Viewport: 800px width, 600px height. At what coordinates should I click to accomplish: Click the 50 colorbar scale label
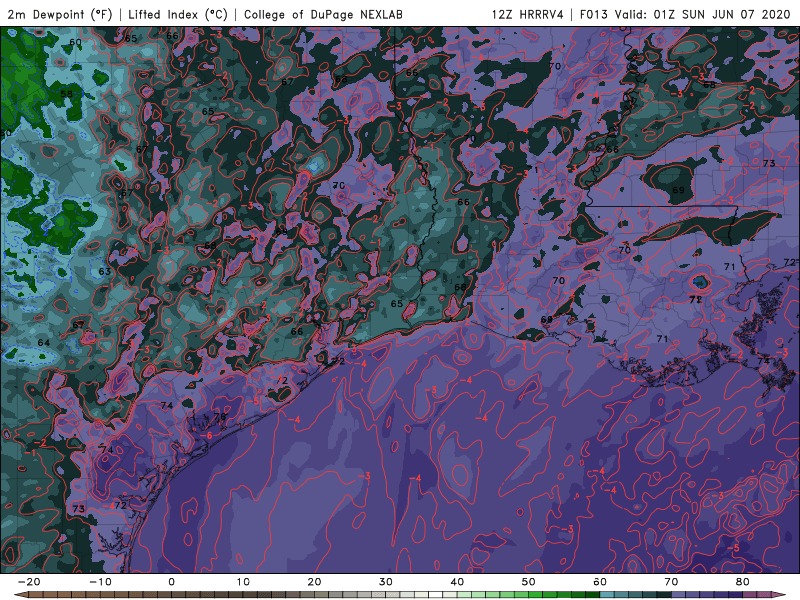point(529,582)
